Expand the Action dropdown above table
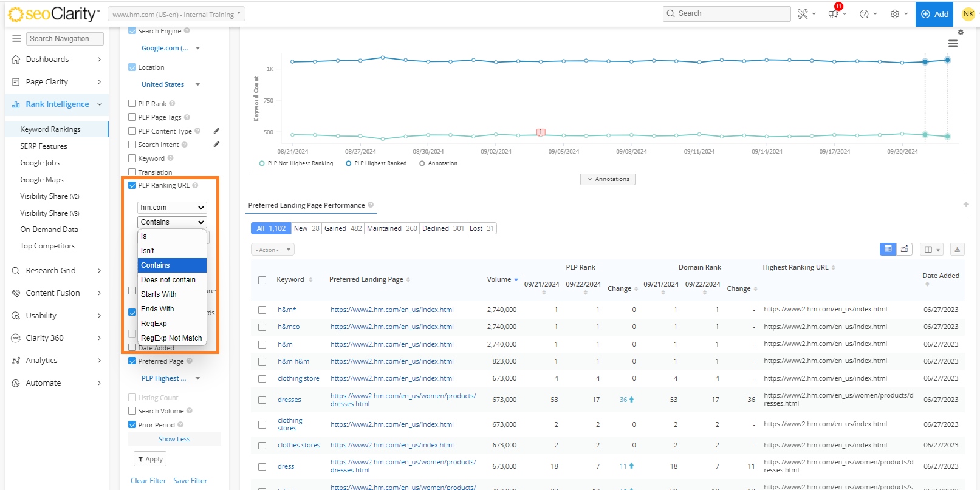Viewport: 980px width, 490px height. point(272,250)
